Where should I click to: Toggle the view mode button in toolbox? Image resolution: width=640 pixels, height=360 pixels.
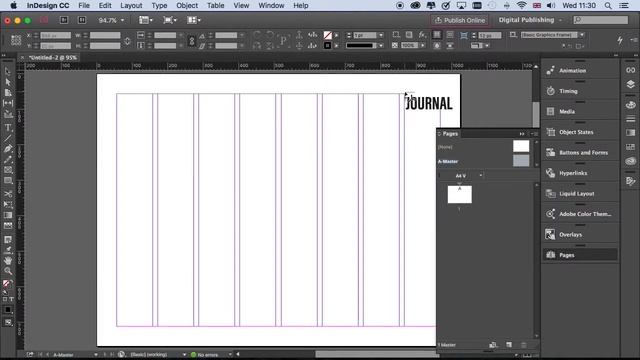click(8, 323)
